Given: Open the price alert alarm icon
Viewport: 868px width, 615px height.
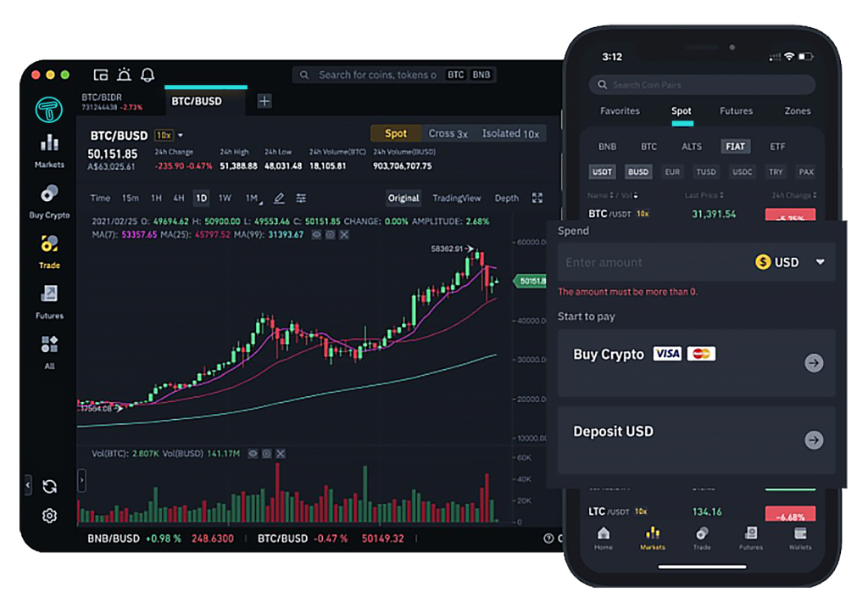Looking at the screenshot, I should [124, 75].
